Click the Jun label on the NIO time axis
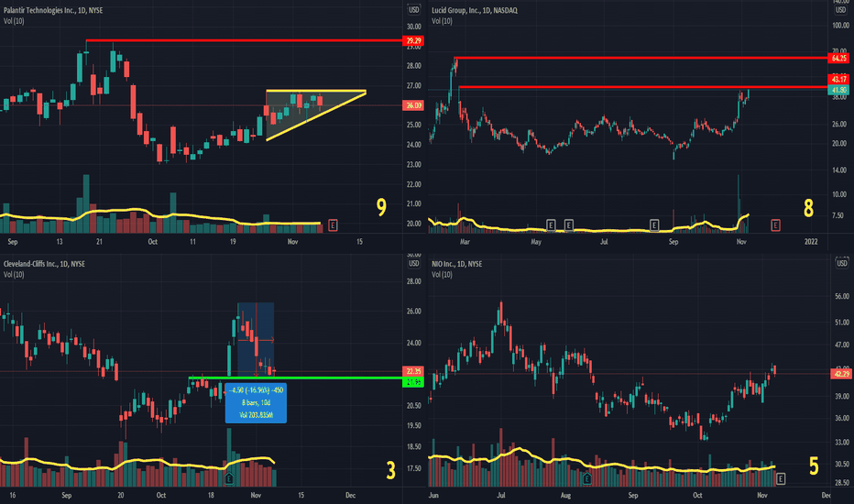Image resolution: width=854 pixels, height=504 pixels. tap(434, 495)
